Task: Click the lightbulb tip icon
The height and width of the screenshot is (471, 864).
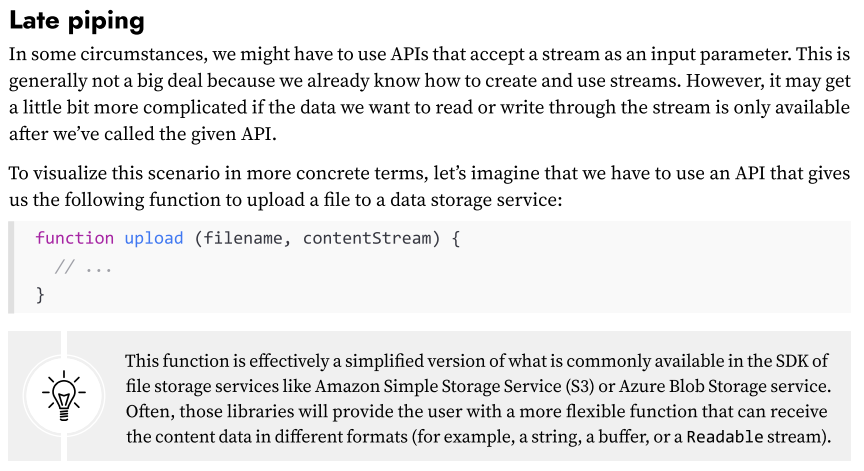Action: click(x=63, y=396)
